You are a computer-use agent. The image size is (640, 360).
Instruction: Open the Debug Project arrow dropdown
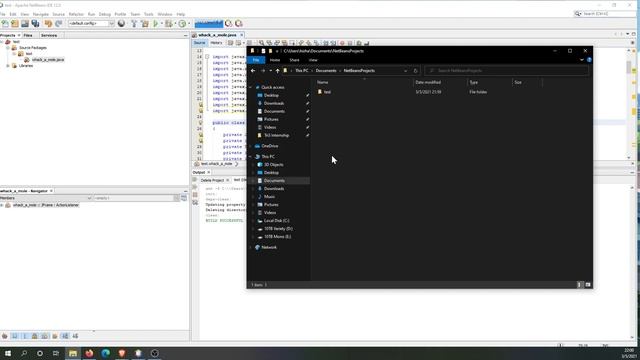coord(175,24)
